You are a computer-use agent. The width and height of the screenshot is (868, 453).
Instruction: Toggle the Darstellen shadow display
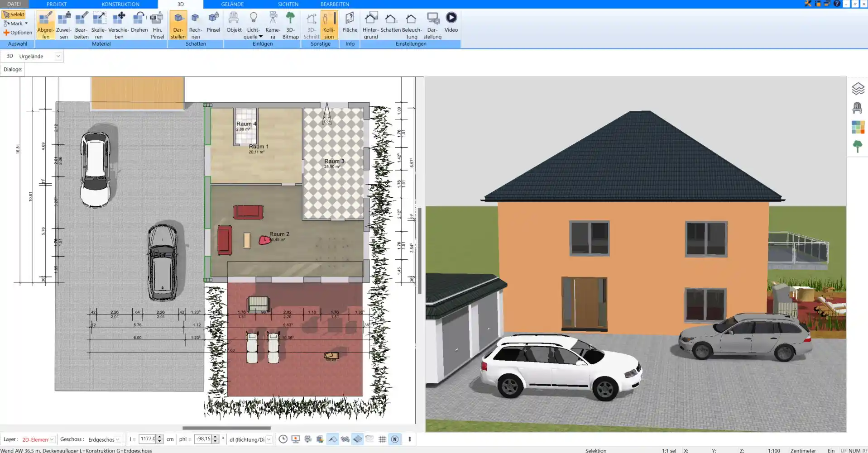pos(178,25)
